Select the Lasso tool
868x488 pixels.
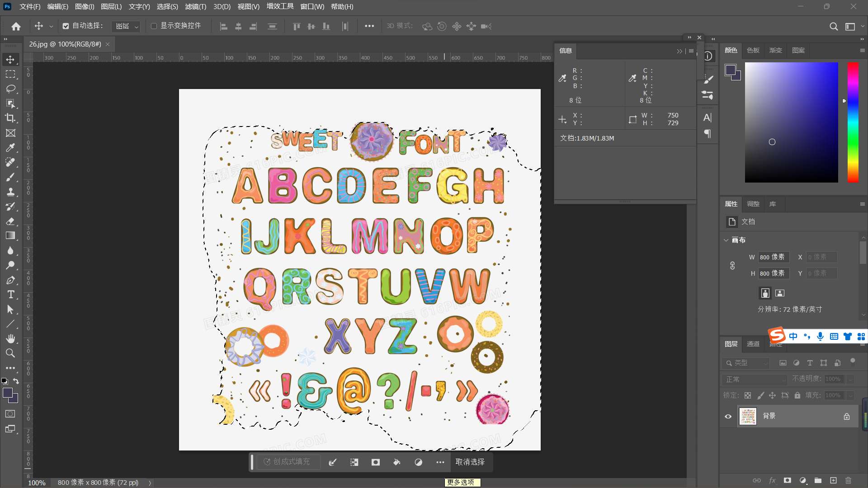click(x=10, y=89)
